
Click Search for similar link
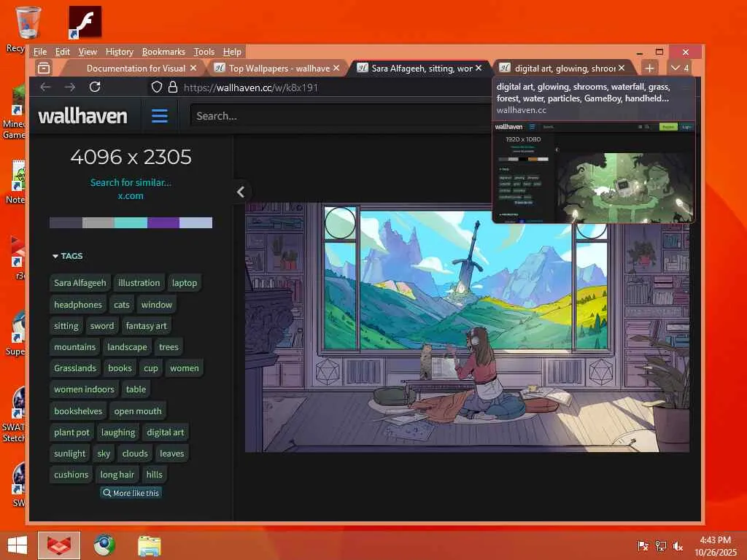pos(131,182)
